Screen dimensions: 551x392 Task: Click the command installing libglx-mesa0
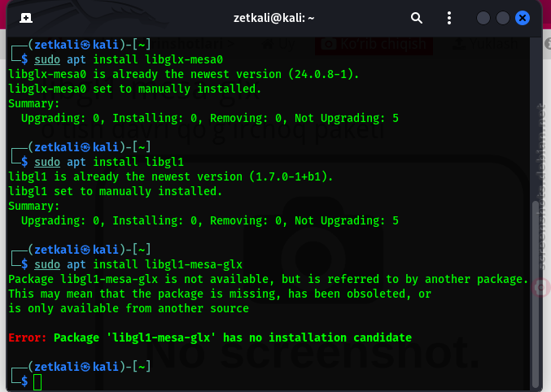coord(129,59)
